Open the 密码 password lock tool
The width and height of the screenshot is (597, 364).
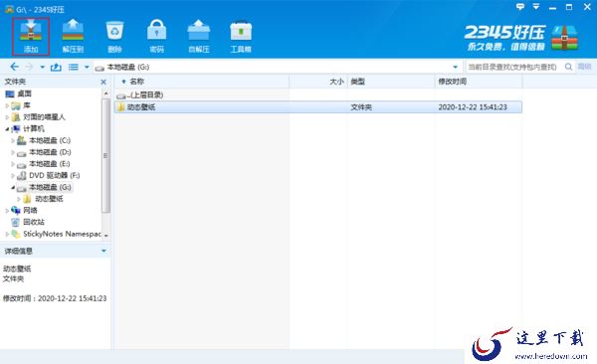[x=156, y=36]
